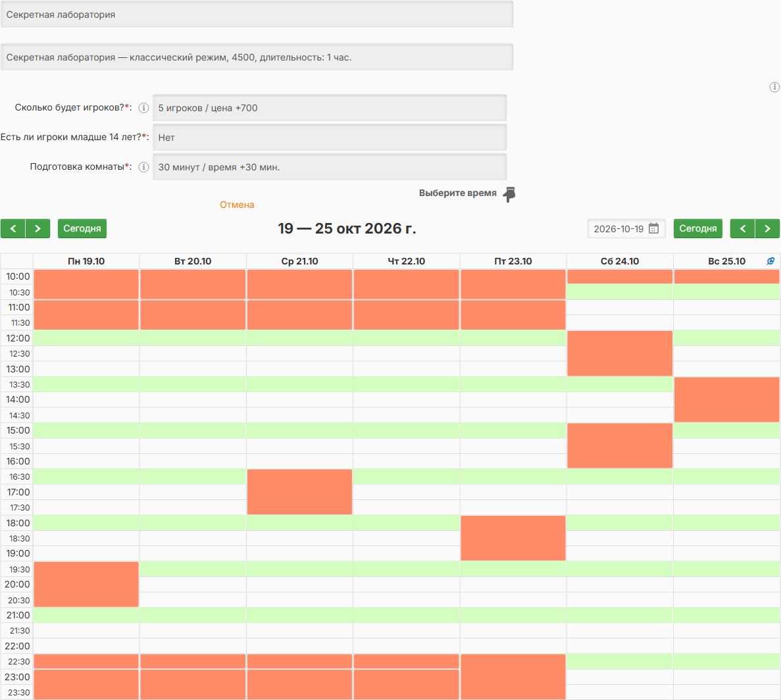Select the "Вт 20.10" day header

[193, 261]
